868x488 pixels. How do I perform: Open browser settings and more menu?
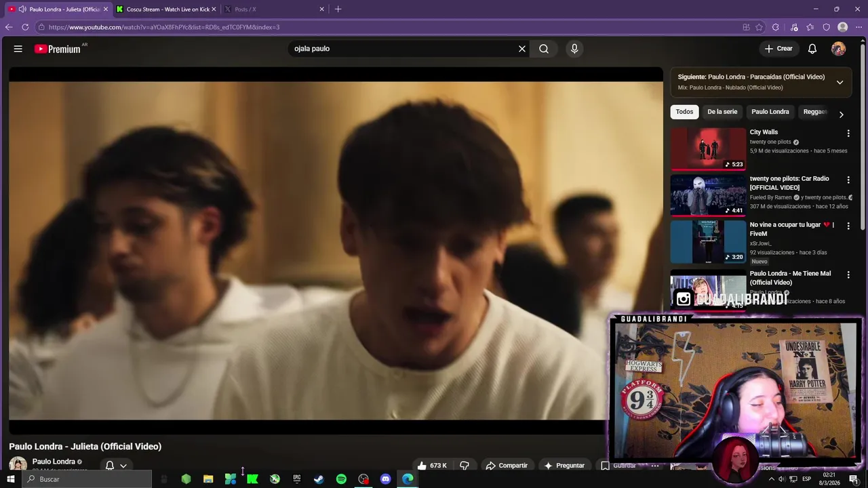pyautogui.click(x=859, y=27)
